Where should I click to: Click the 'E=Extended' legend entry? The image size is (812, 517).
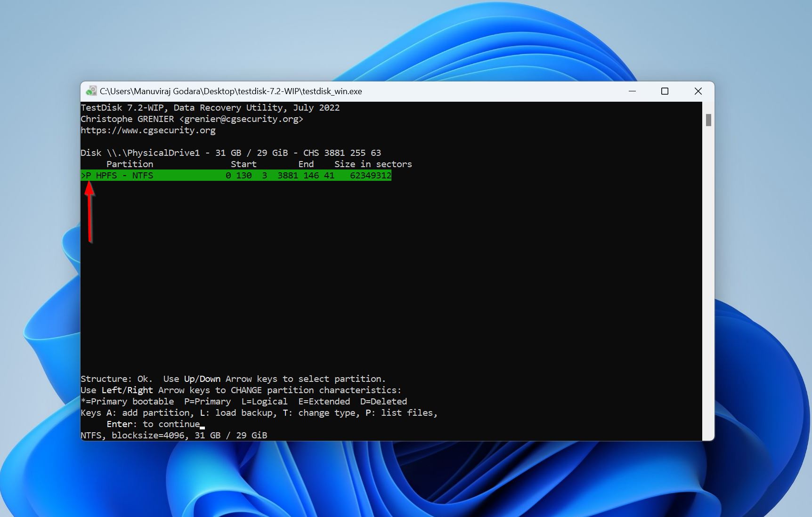[324, 401]
